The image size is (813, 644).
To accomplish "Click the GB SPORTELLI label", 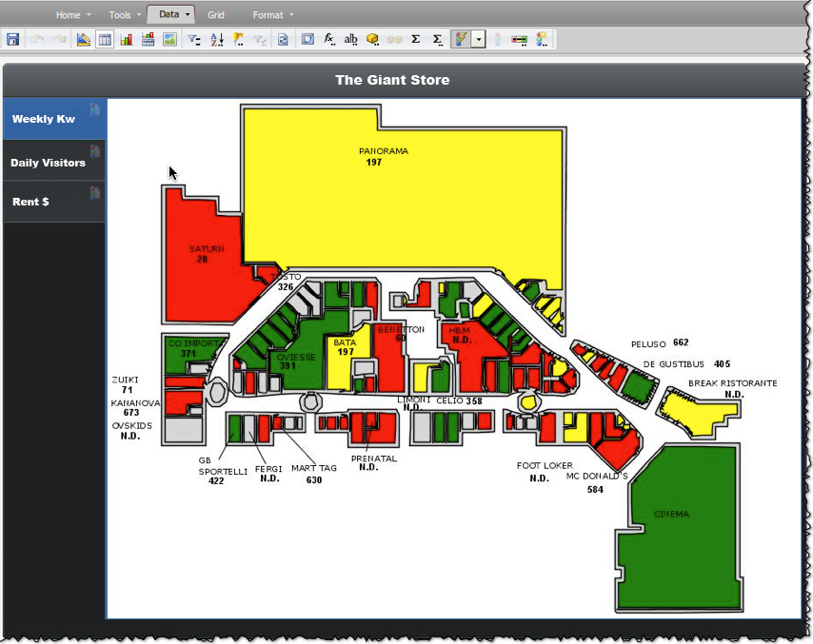I will tap(223, 466).
